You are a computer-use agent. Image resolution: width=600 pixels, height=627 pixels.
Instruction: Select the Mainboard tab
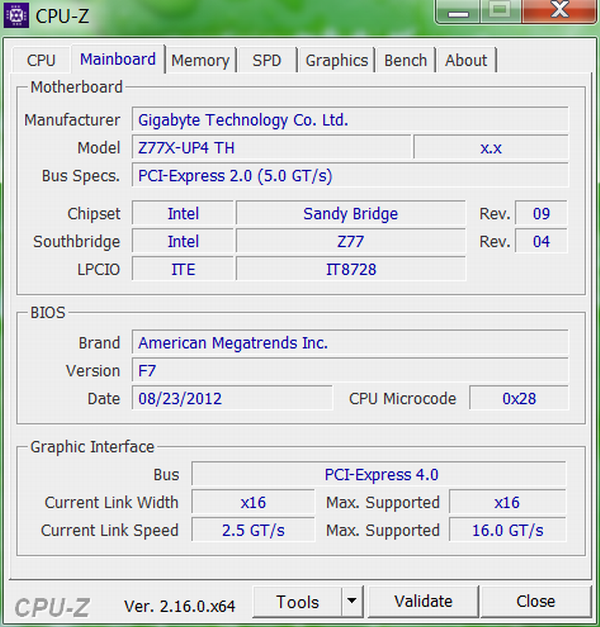[118, 59]
